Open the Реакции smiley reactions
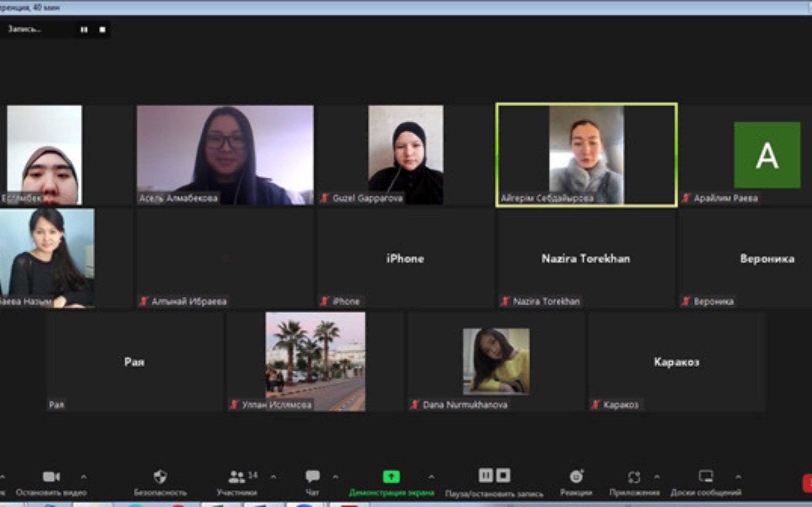812x507 pixels. click(x=576, y=477)
